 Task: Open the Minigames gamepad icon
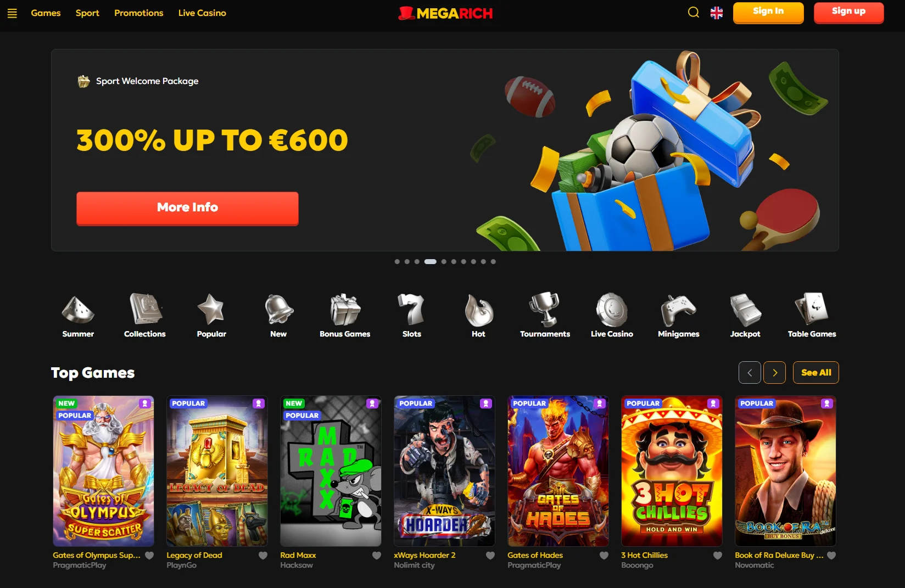(x=678, y=310)
